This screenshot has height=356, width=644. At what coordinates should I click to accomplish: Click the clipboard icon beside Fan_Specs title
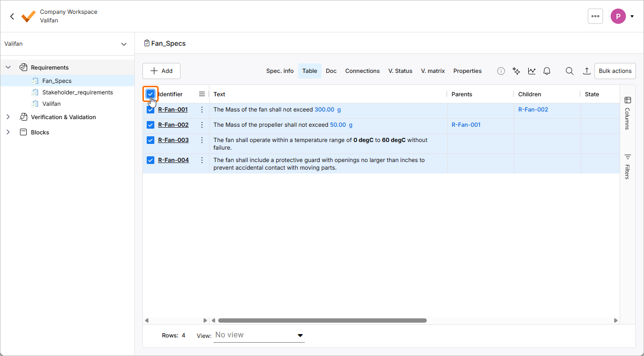(147, 43)
